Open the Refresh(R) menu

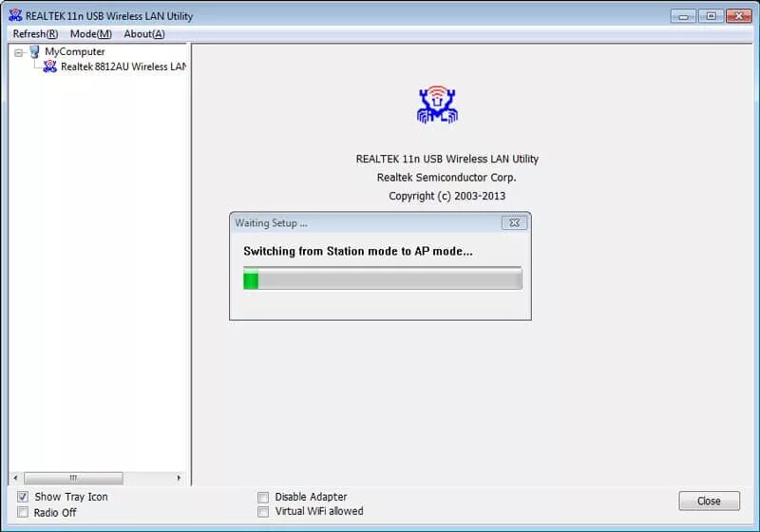pos(35,34)
